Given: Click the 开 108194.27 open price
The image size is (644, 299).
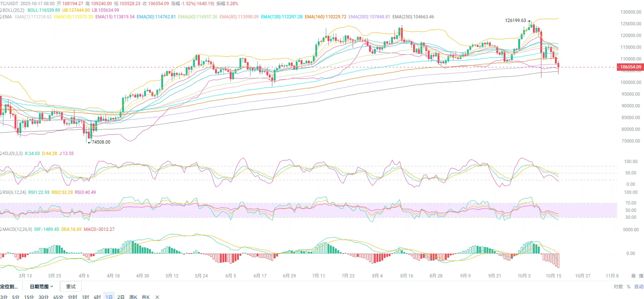Looking at the screenshot, I should point(70,4).
